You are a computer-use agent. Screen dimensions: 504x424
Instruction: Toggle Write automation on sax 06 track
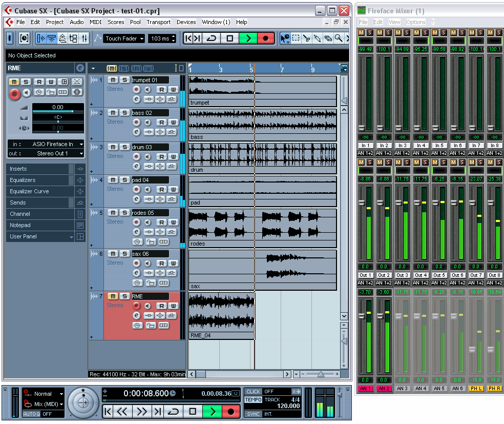pyautogui.click(x=173, y=263)
